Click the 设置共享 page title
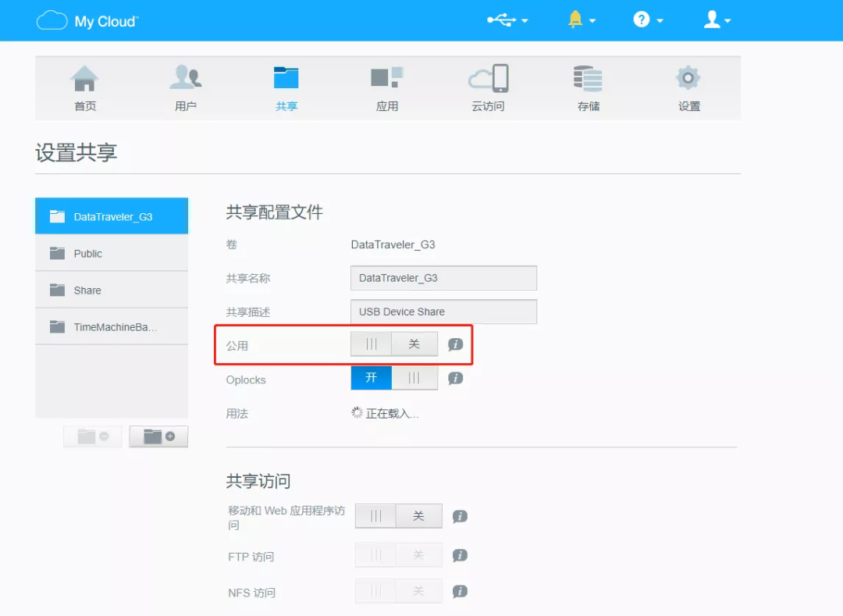 pos(76,153)
